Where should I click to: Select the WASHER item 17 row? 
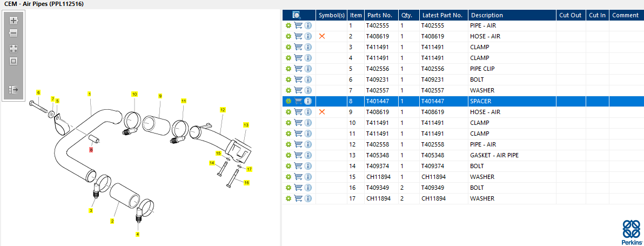point(463,198)
